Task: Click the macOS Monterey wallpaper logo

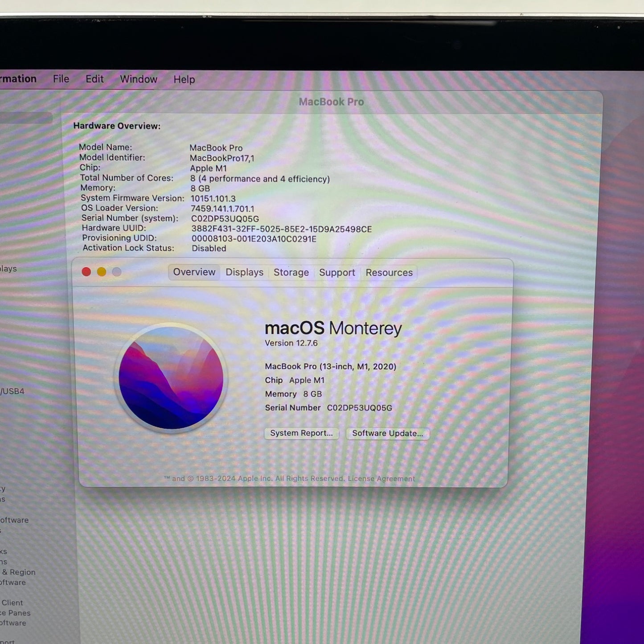Action: pos(171,378)
